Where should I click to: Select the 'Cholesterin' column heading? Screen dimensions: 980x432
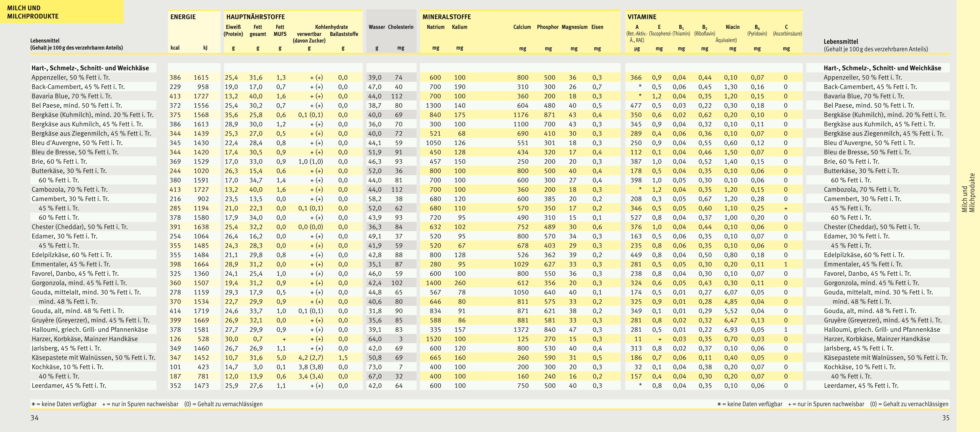click(401, 27)
